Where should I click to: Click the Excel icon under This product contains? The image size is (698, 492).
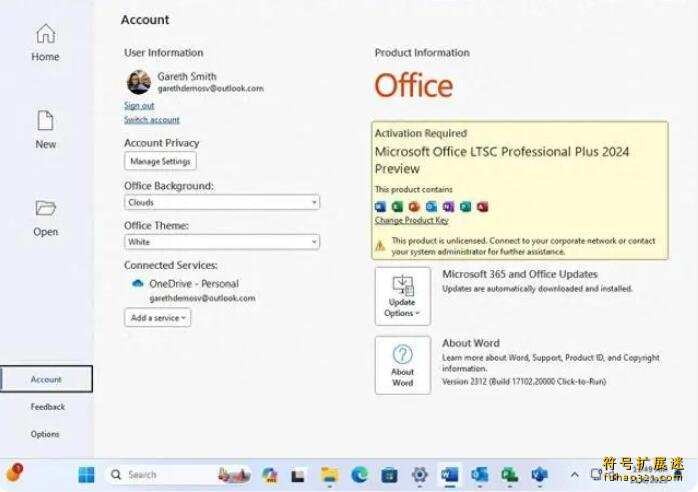(397, 207)
